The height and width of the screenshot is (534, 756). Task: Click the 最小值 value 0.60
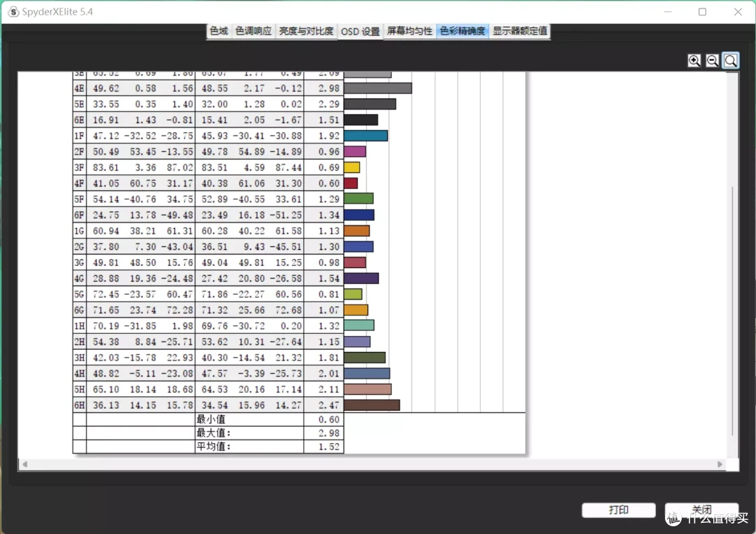tap(329, 420)
